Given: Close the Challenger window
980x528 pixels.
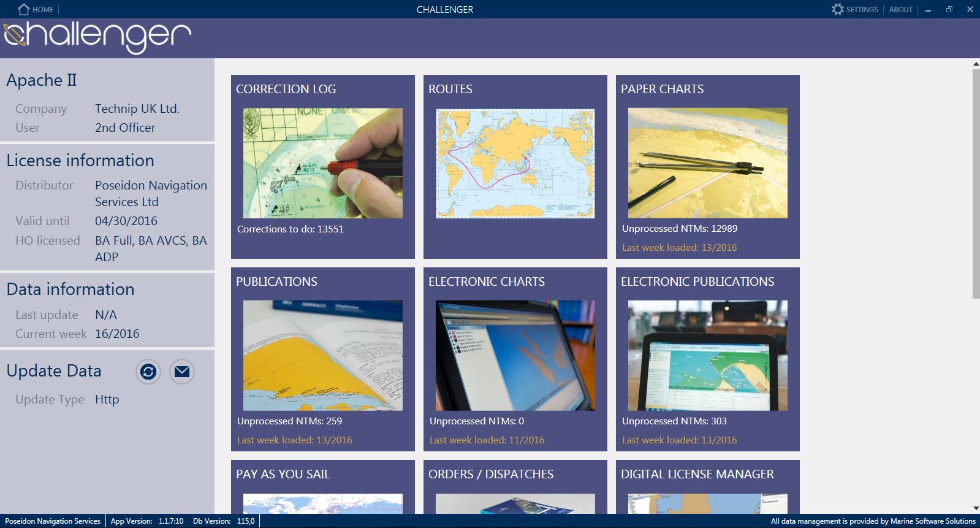Looking at the screenshot, I should point(970,9).
